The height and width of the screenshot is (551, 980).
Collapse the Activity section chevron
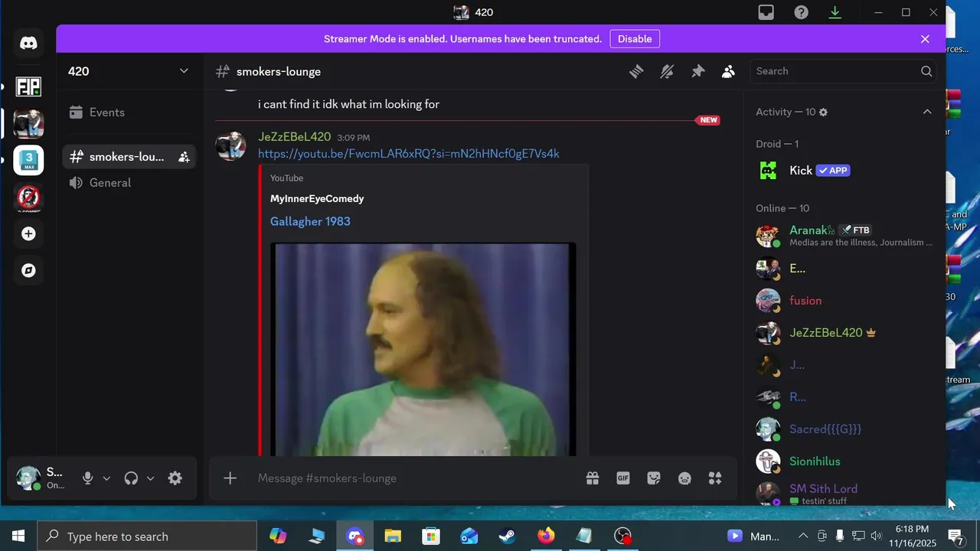(x=927, y=112)
